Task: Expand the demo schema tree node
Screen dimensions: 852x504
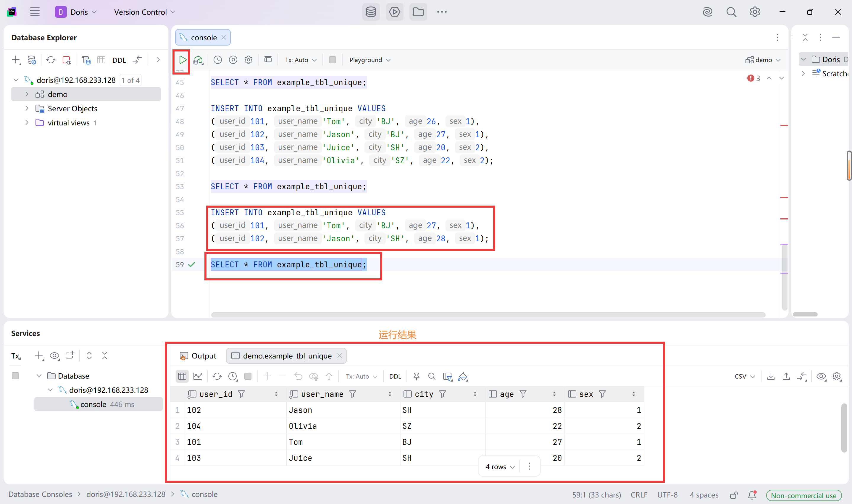Action: pyautogui.click(x=27, y=94)
